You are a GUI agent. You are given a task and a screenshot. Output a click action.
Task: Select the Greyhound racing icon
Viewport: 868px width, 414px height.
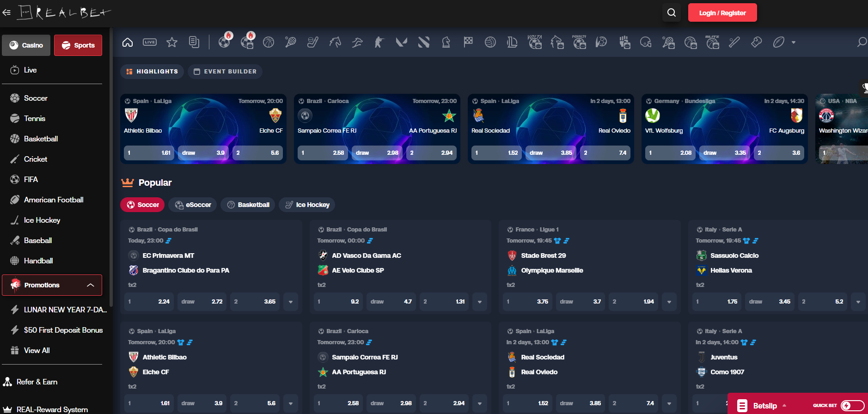[357, 43]
